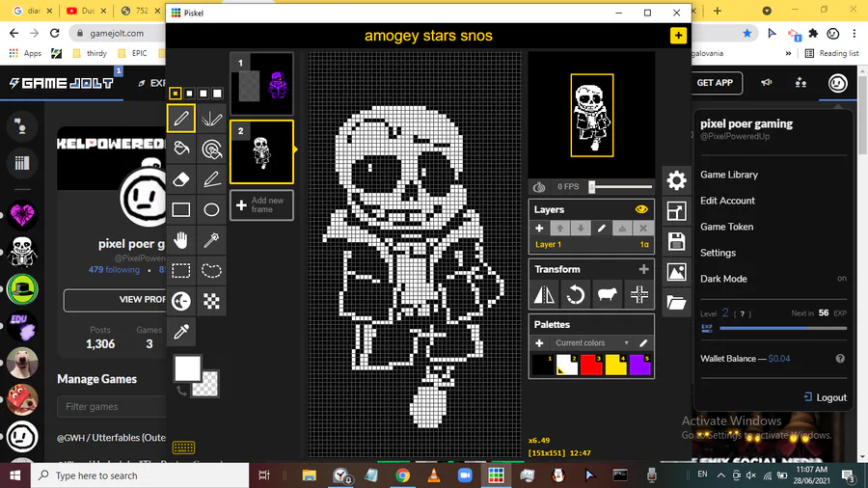Select the Eraser tool
This screenshot has height=488, width=868.
(181, 179)
